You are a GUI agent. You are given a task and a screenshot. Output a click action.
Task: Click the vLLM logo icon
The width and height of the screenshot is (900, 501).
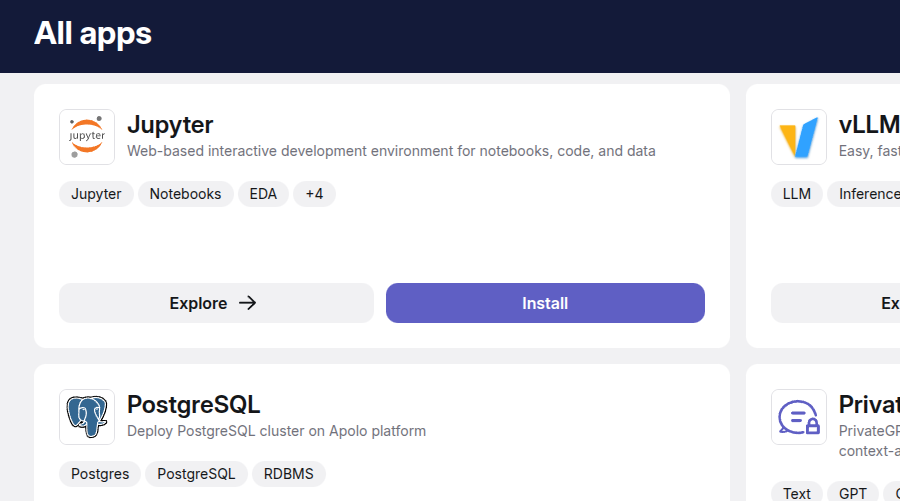click(x=798, y=137)
